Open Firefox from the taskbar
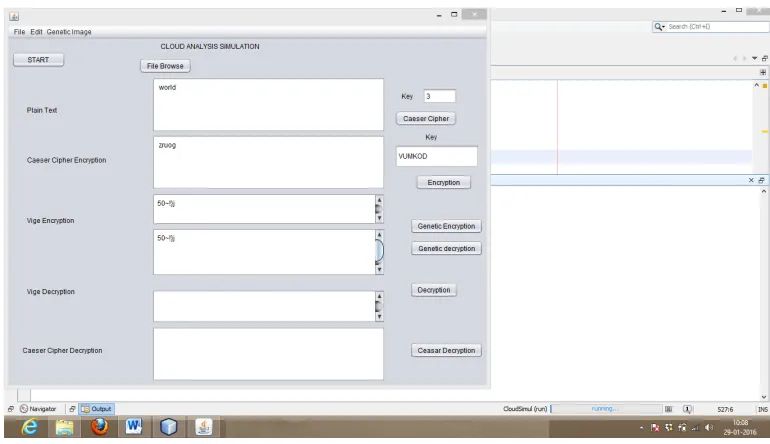The width and height of the screenshot is (770, 444). click(x=99, y=426)
